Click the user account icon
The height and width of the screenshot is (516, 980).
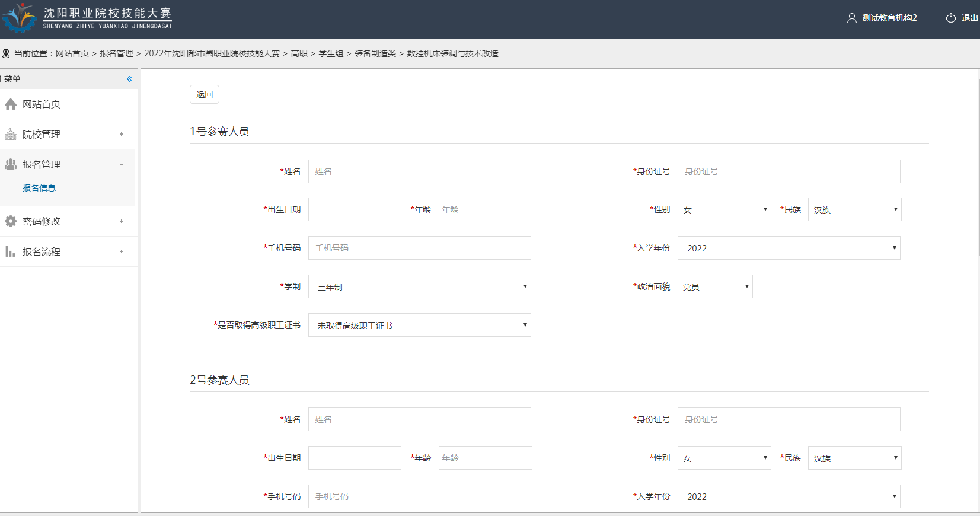click(852, 18)
